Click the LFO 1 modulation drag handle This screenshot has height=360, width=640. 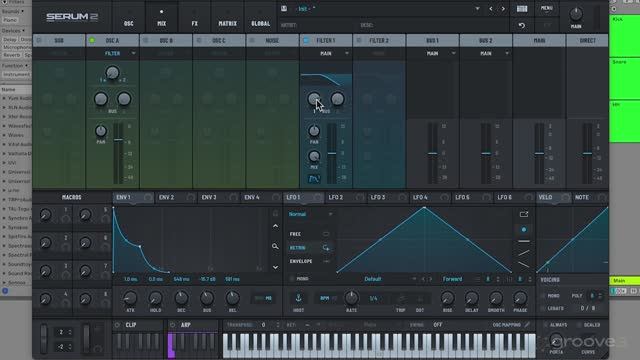click(318, 198)
